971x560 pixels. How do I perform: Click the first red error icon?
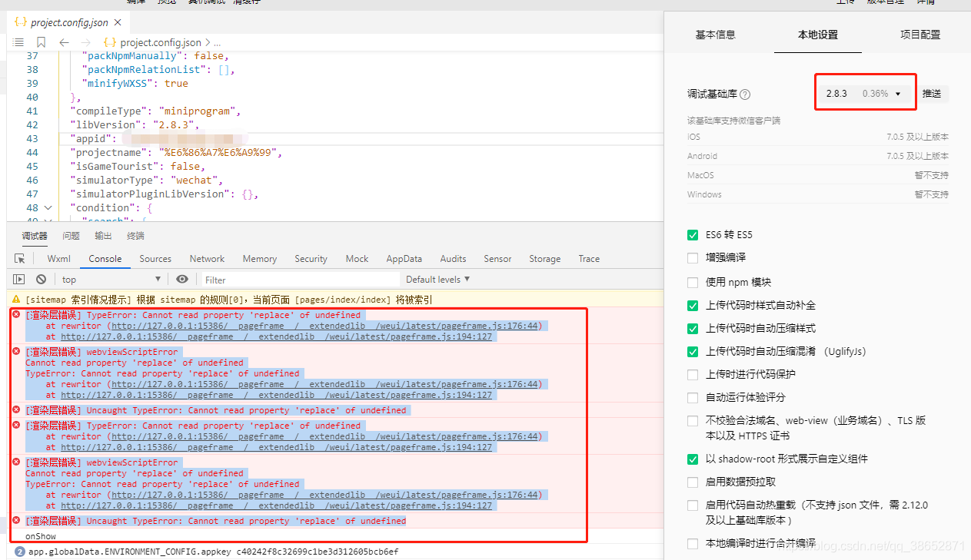click(x=16, y=315)
